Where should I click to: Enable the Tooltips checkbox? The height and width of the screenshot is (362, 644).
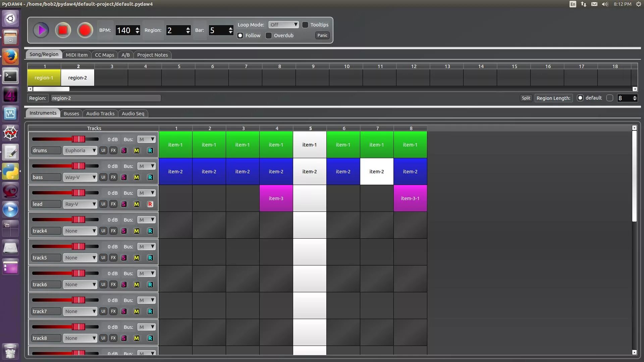(x=305, y=25)
